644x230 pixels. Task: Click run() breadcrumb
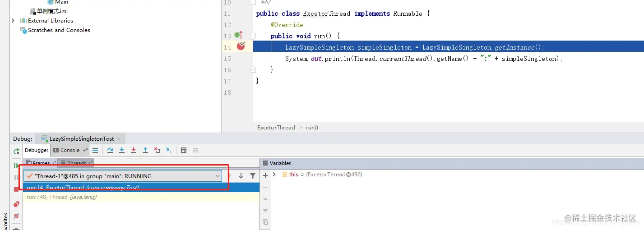click(312, 128)
